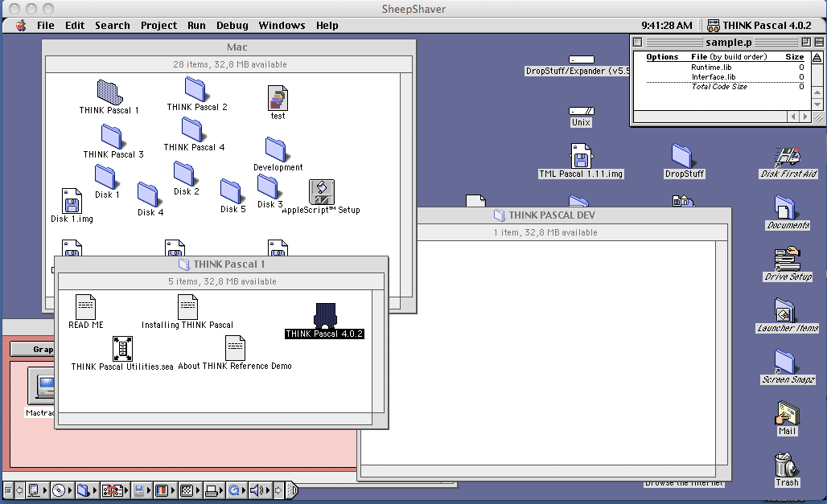
Task: Open THINK Pascal Utilities.sea archive
Action: tap(122, 349)
